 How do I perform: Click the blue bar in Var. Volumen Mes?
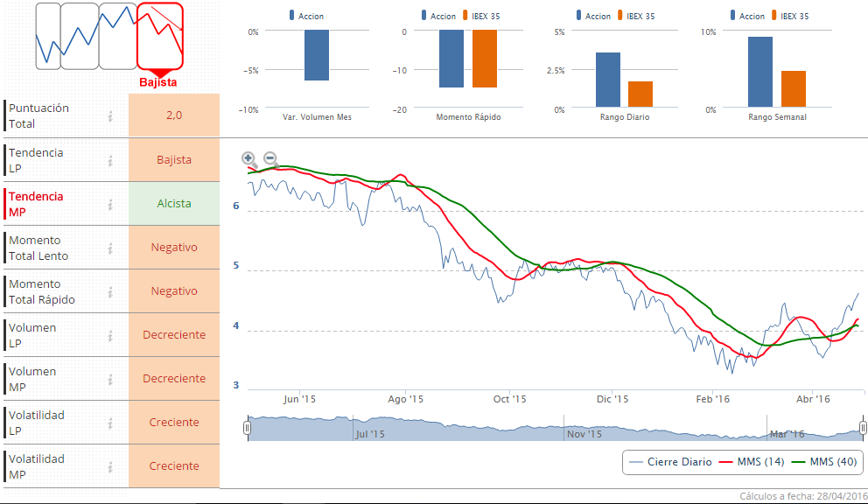[317, 55]
